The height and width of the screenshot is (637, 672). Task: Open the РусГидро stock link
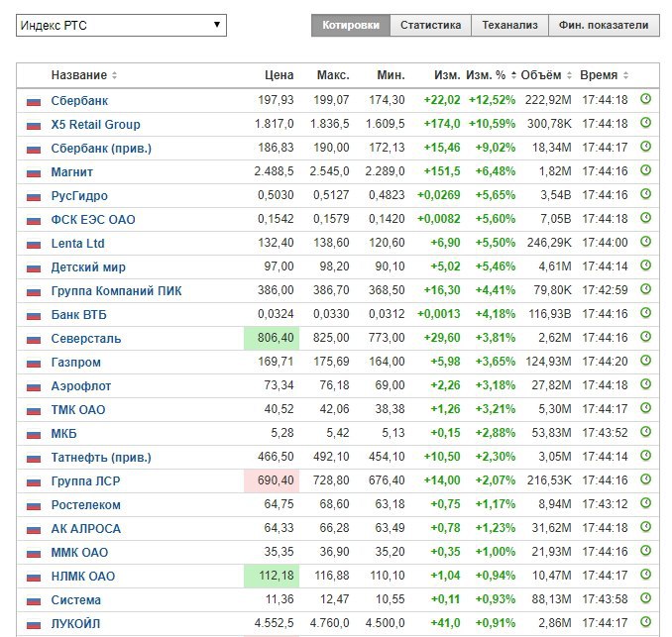79,196
